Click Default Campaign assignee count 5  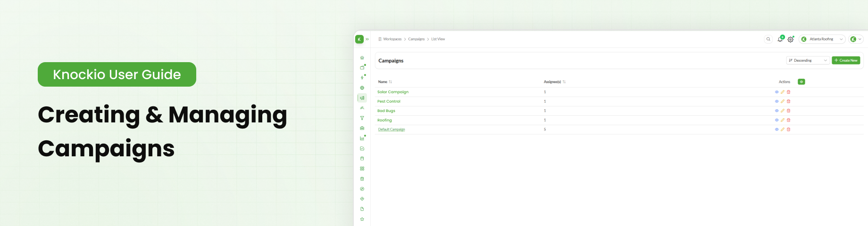(x=545, y=129)
